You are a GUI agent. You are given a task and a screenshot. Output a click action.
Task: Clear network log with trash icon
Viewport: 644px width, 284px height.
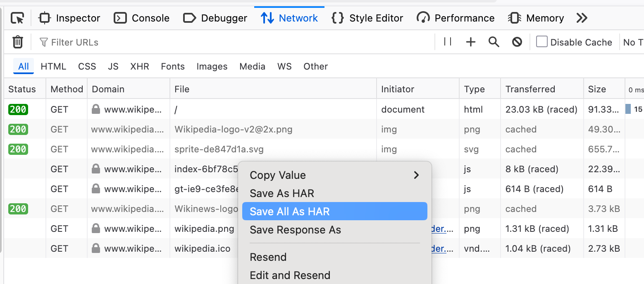pos(17,42)
